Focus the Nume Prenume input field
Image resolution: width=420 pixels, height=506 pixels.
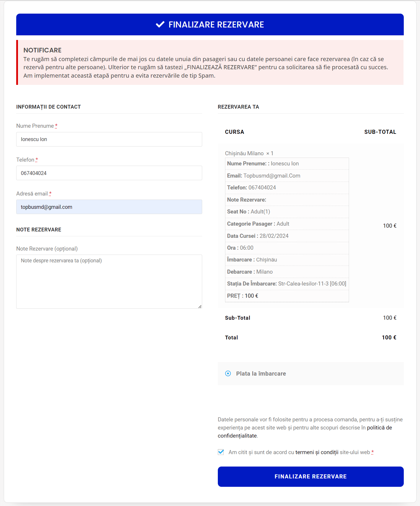(x=109, y=139)
